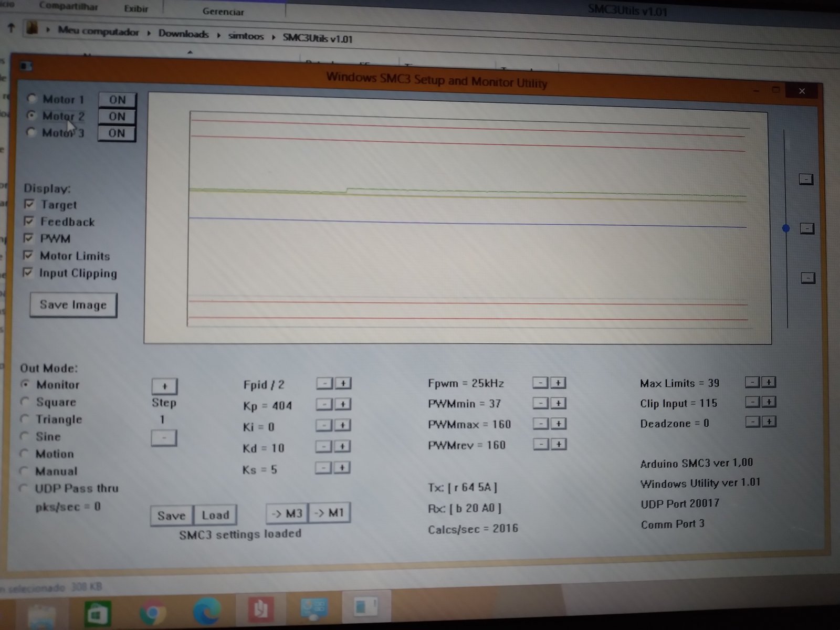Copy settings to Motor 3 (-> M3)
The image size is (840, 630).
287,513
